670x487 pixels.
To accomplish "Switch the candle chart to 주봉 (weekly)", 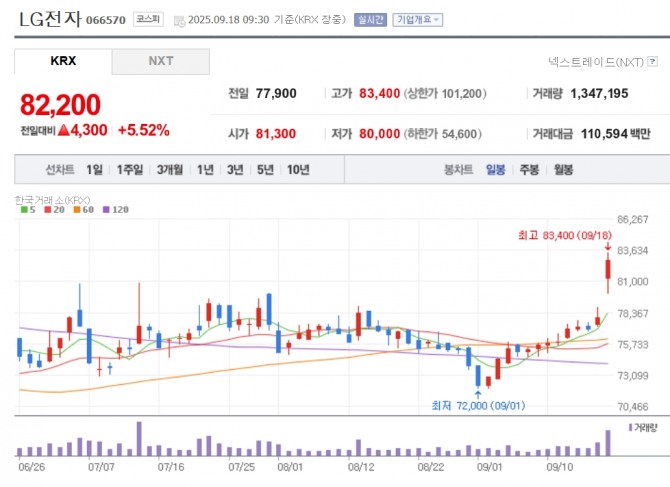I will pos(529,170).
